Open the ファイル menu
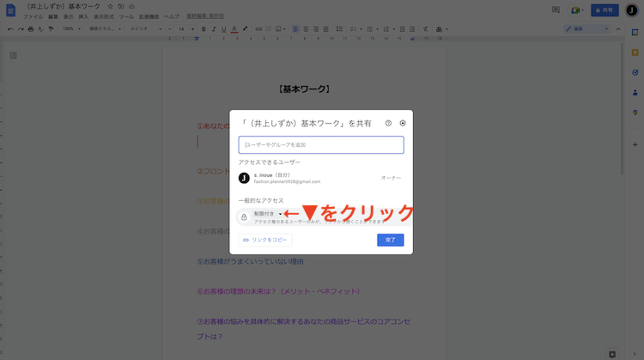 tap(33, 16)
